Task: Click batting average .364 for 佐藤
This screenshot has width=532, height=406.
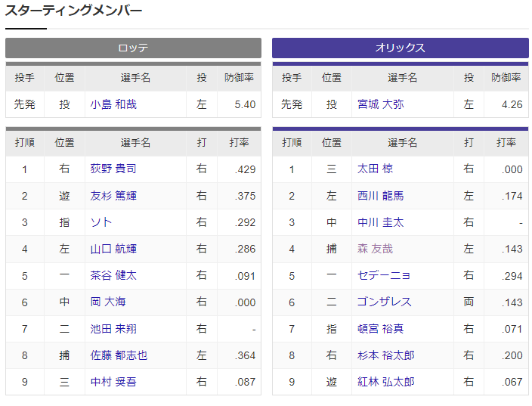Action: click(245, 356)
